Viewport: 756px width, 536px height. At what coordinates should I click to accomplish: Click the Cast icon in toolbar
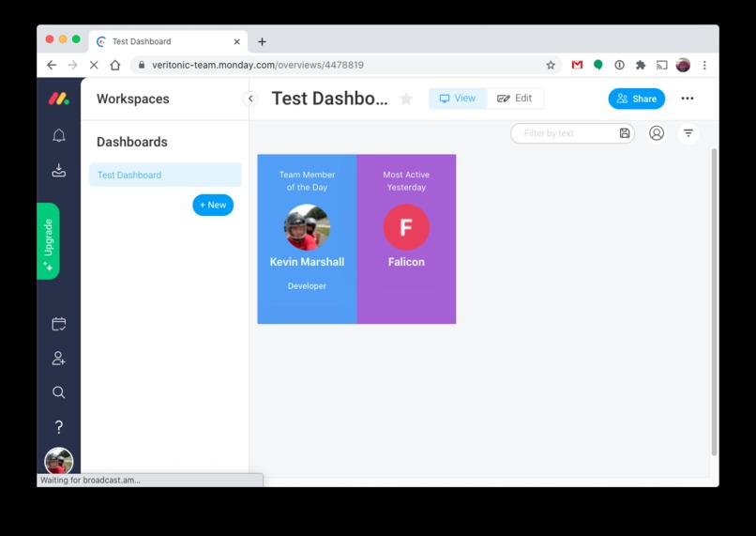[x=662, y=65]
